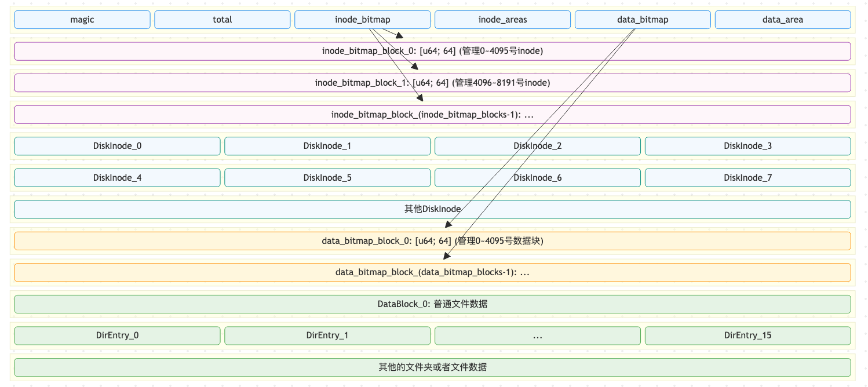This screenshot has height=387, width=868.
Task: Select the DiskInode_0 node
Action: tap(117, 146)
